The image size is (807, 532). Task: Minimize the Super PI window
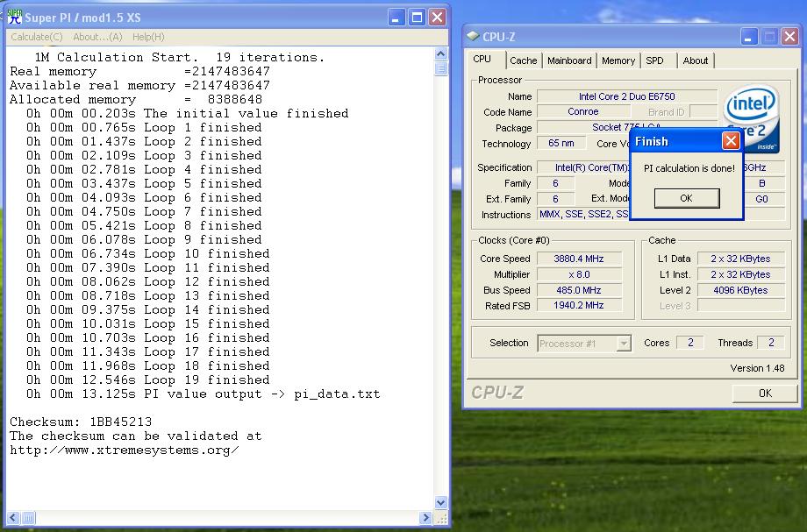(x=396, y=18)
